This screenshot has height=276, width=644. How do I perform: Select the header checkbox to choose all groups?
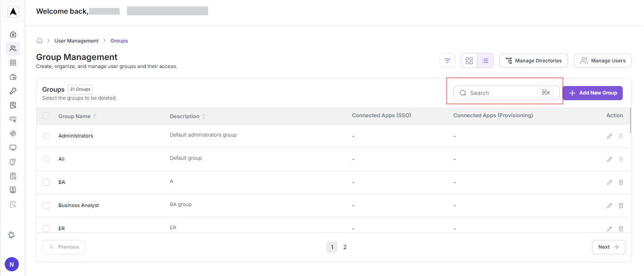(x=46, y=116)
